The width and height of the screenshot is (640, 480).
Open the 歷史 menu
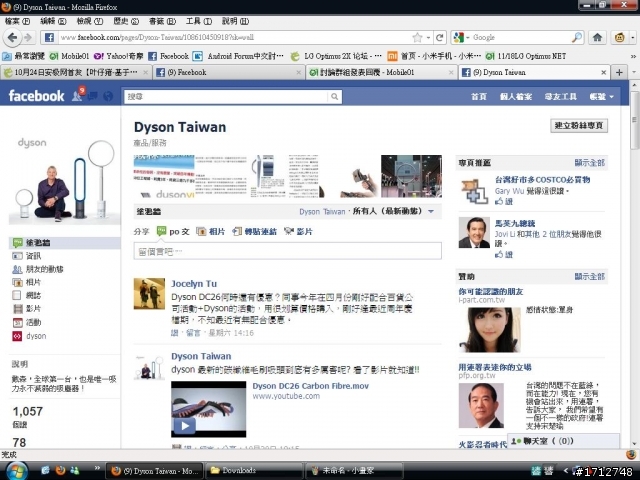(x=126, y=21)
